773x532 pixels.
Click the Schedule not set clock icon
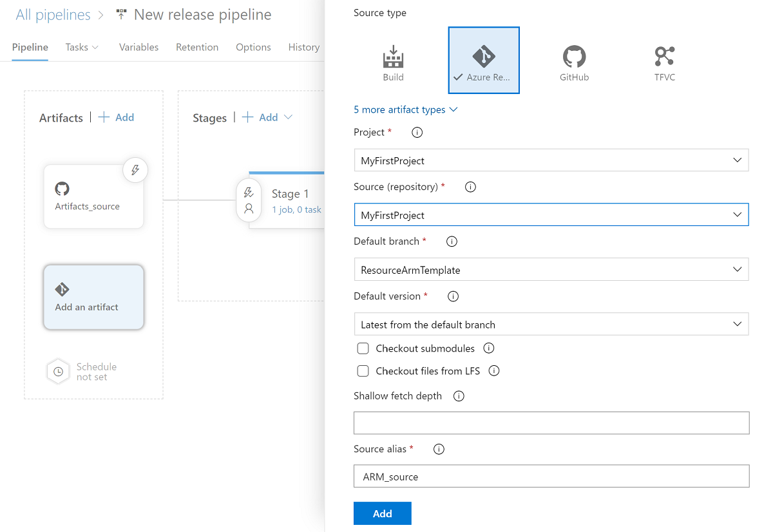click(x=58, y=372)
